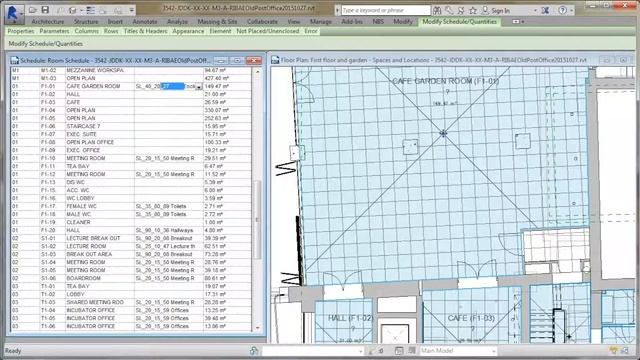Open the Manage ribbon tab
This screenshot has height=360, width=640.
pyautogui.click(x=321, y=22)
